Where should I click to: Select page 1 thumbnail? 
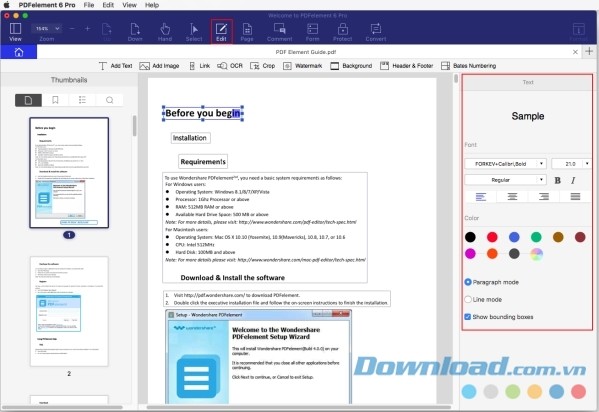(x=69, y=173)
